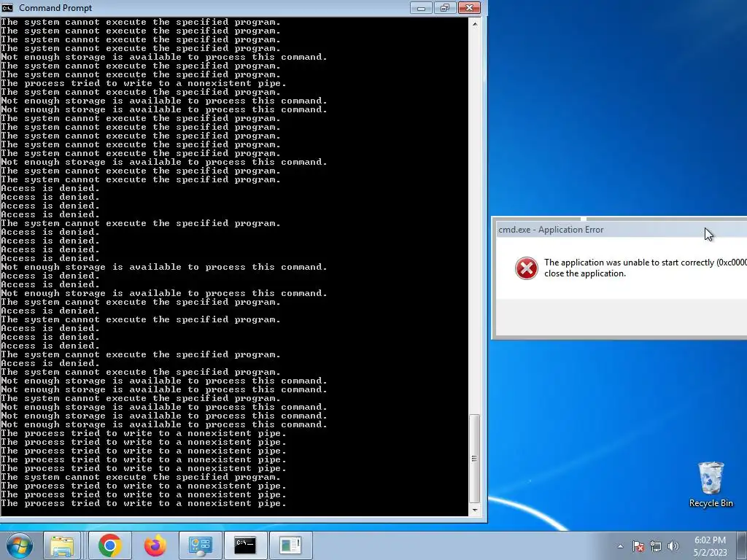Open the volume speaker tray icon
747x560 pixels.
click(673, 546)
